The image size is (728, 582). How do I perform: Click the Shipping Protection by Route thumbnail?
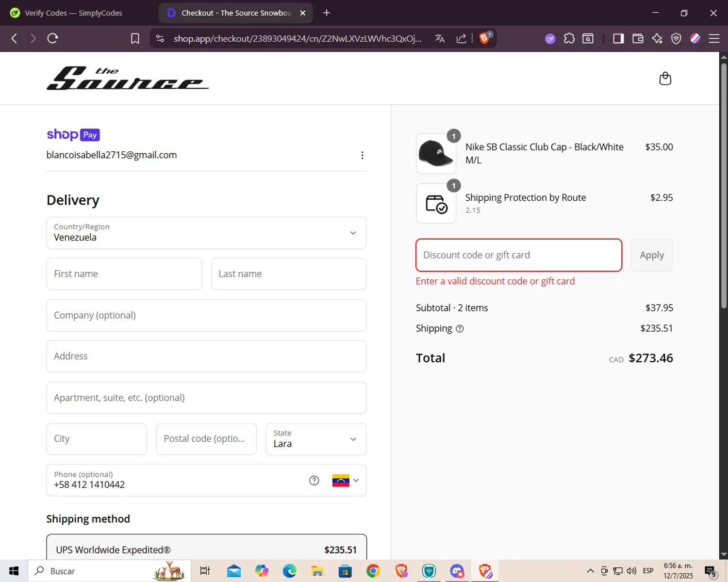coord(436,203)
